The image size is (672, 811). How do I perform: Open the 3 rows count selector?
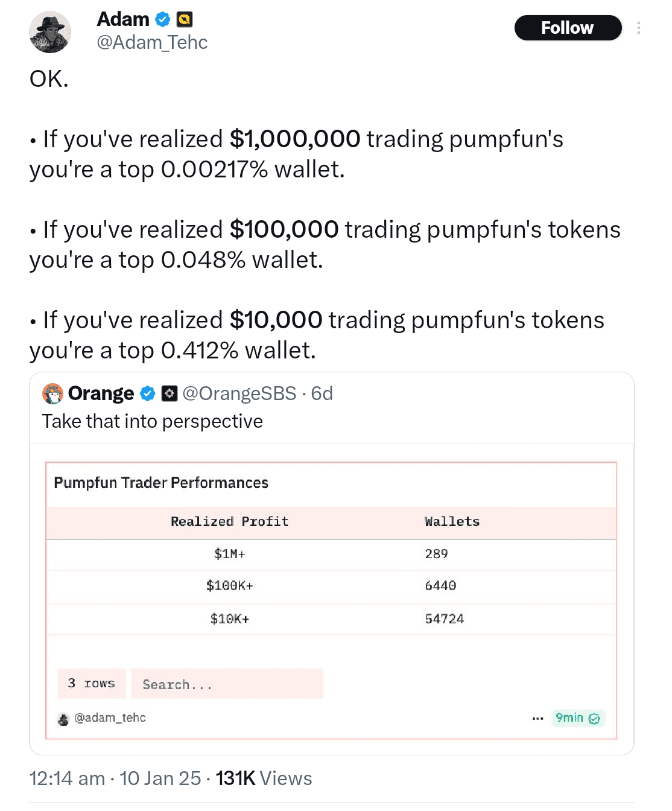coord(91,683)
